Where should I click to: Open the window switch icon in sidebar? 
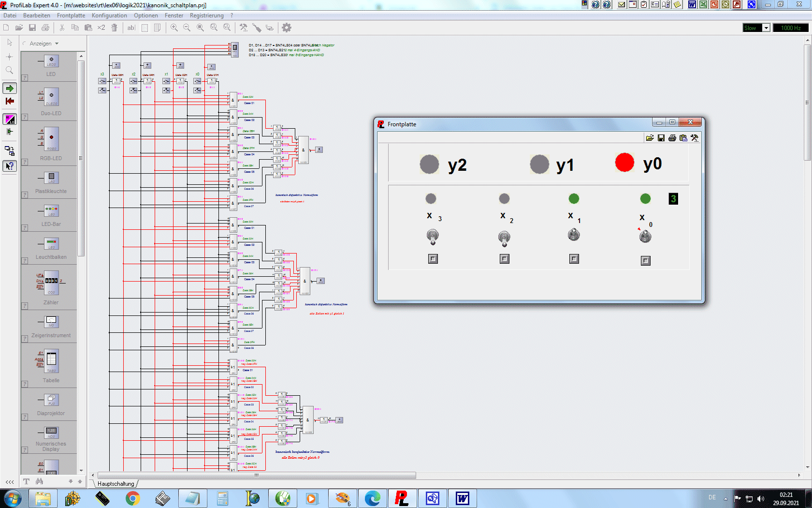pos(10,150)
